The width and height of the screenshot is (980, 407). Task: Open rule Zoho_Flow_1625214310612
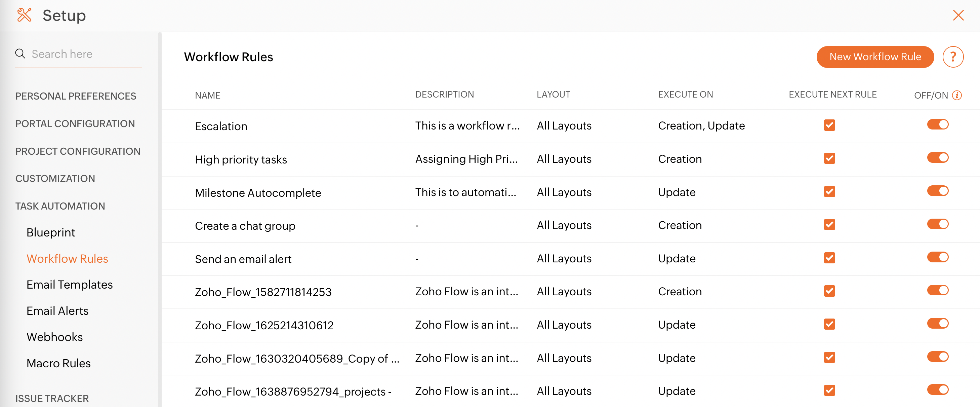(x=264, y=325)
